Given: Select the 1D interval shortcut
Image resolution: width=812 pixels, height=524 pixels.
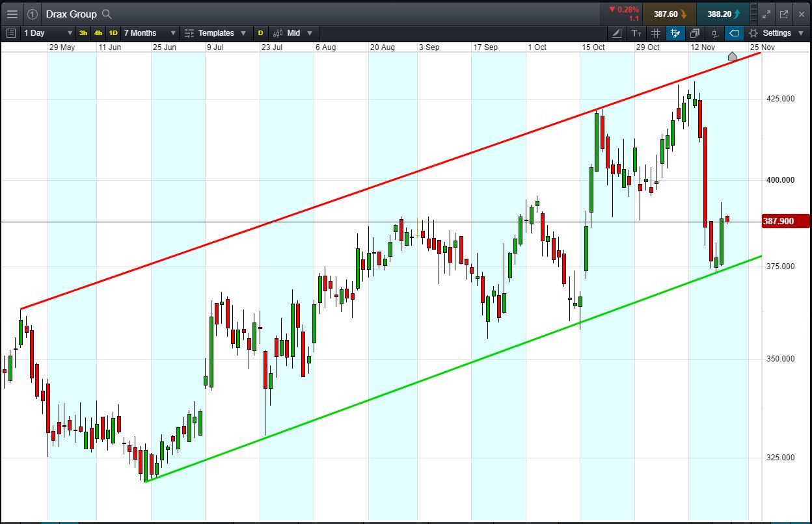Looking at the screenshot, I should 113,33.
